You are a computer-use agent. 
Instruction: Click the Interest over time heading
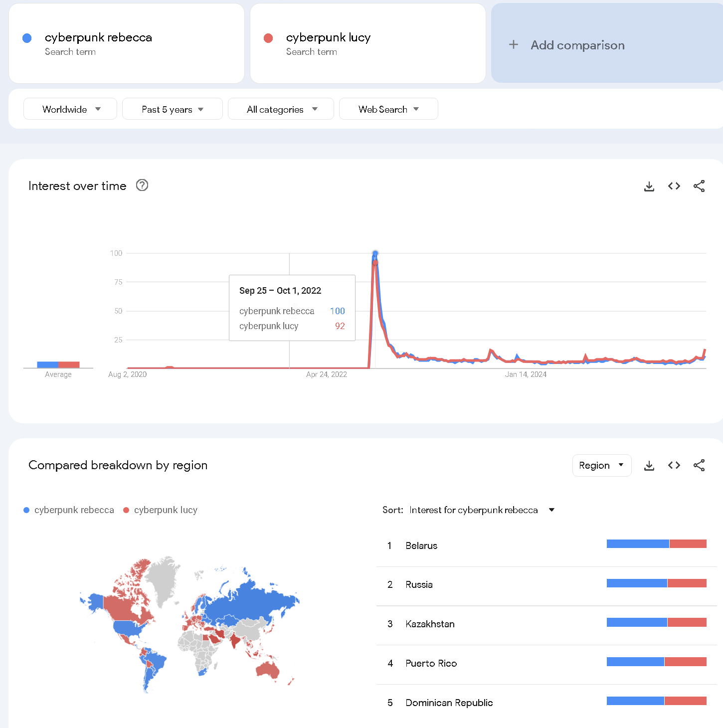click(77, 186)
